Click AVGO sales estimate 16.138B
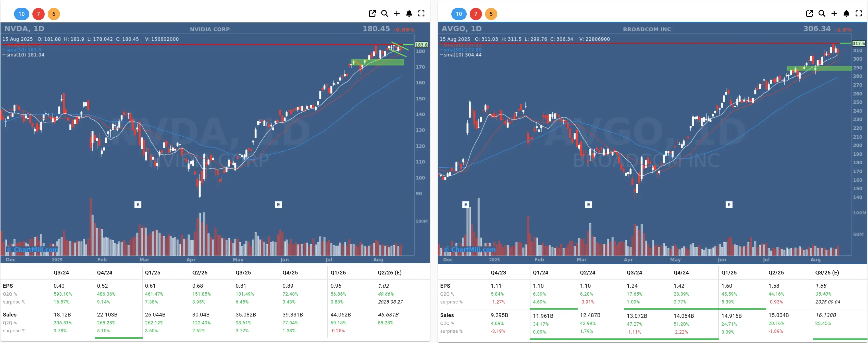The image size is (868, 343). 826,315
